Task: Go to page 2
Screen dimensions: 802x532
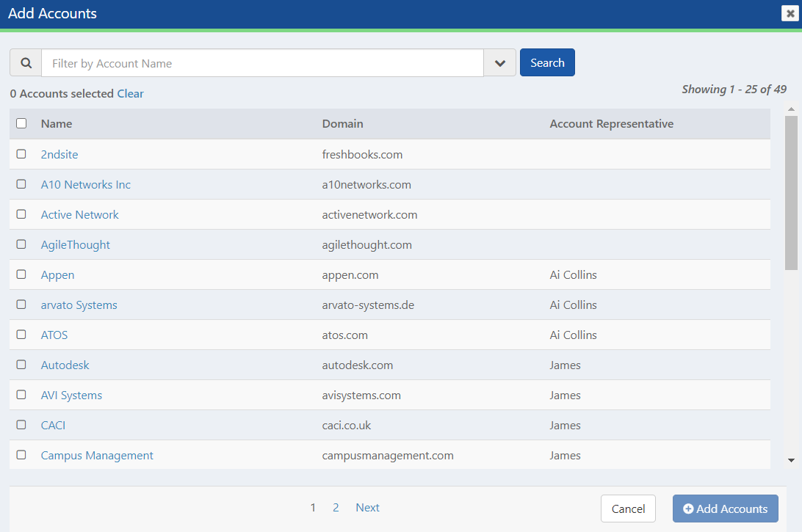Action: (336, 508)
